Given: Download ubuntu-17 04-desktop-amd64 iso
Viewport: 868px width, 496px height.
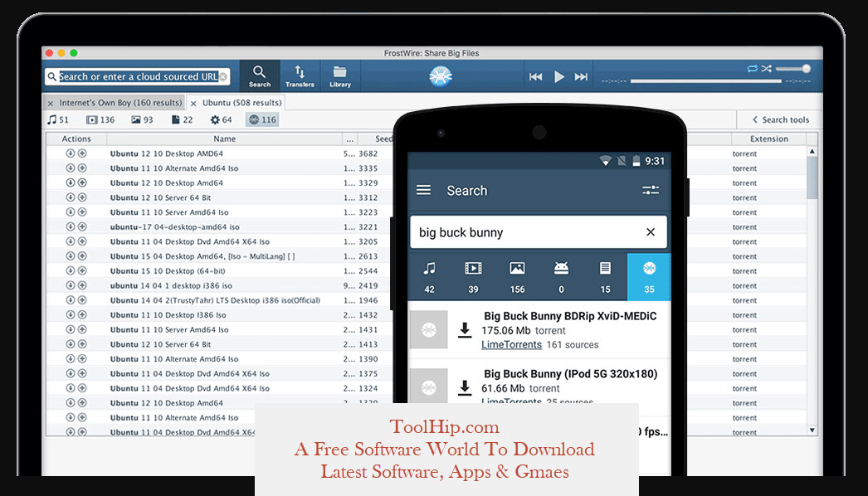Looking at the screenshot, I should click(71, 226).
